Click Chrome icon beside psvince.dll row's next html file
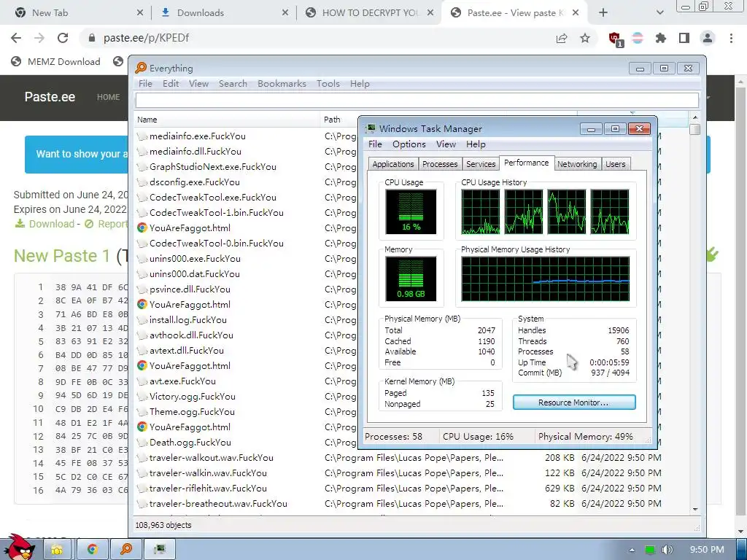This screenshot has width=747, height=560. pos(142,304)
